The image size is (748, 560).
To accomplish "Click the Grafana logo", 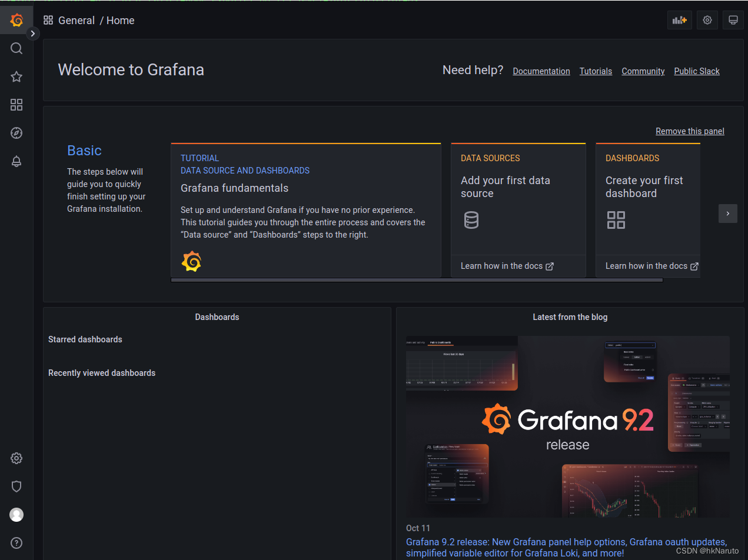I will pos(16,19).
